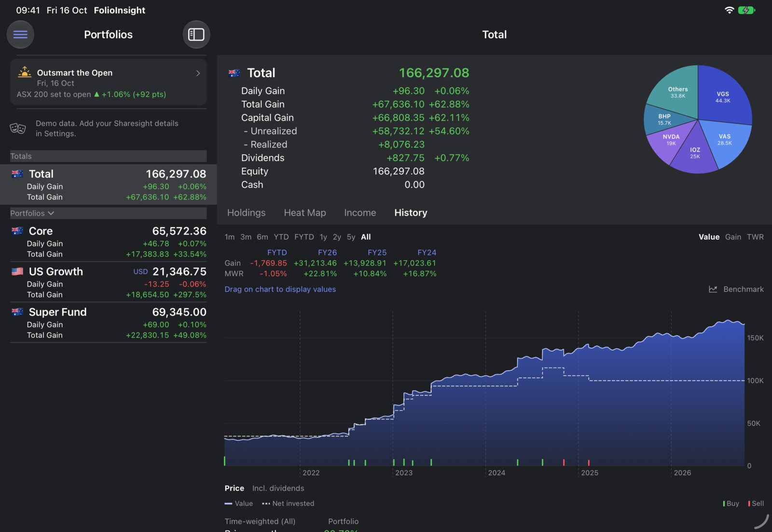The width and height of the screenshot is (772, 532).
Task: Set chart range to All
Action: click(x=366, y=237)
